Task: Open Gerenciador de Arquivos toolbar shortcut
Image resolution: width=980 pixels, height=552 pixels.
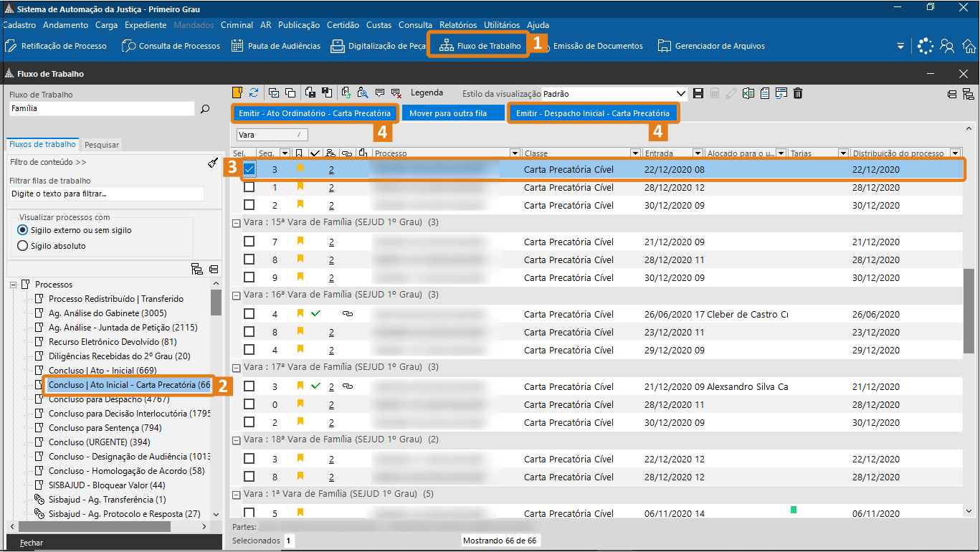Action: click(711, 46)
